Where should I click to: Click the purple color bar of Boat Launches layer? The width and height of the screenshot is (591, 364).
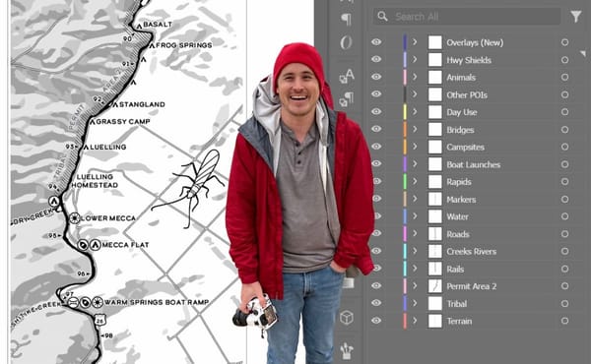(x=405, y=164)
